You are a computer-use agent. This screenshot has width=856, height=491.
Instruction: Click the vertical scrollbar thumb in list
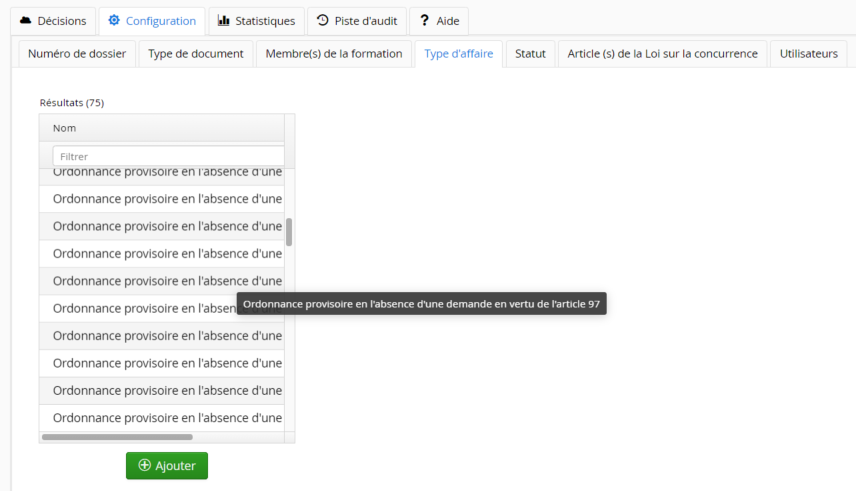[289, 232]
